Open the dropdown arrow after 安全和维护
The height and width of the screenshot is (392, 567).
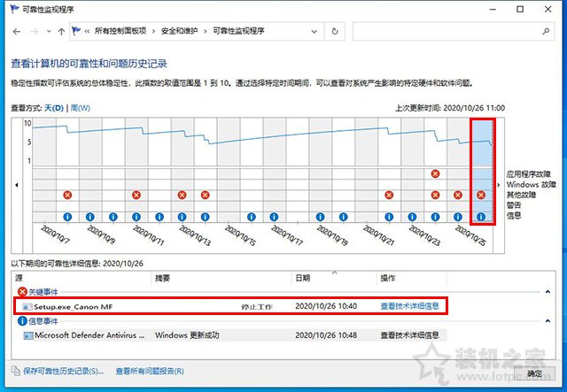[205, 32]
